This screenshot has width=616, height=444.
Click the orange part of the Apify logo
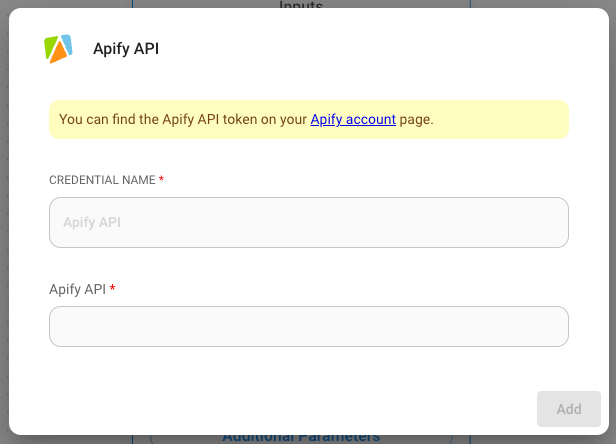pos(60,54)
